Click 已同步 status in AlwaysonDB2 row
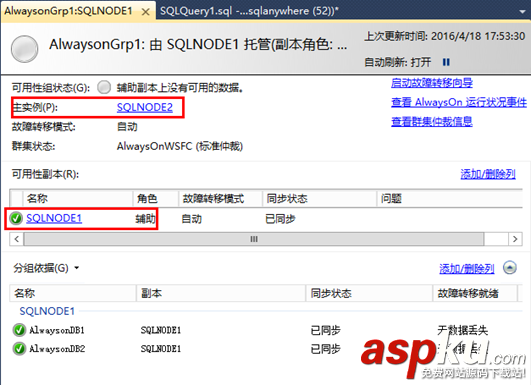Image resolution: width=531 pixels, height=385 pixels. [325, 349]
